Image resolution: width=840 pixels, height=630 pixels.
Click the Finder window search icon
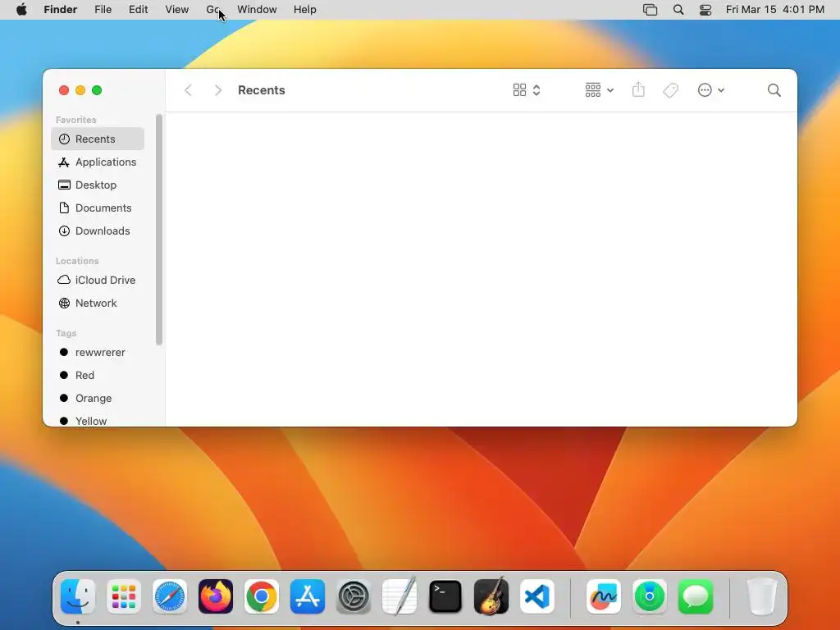774,90
